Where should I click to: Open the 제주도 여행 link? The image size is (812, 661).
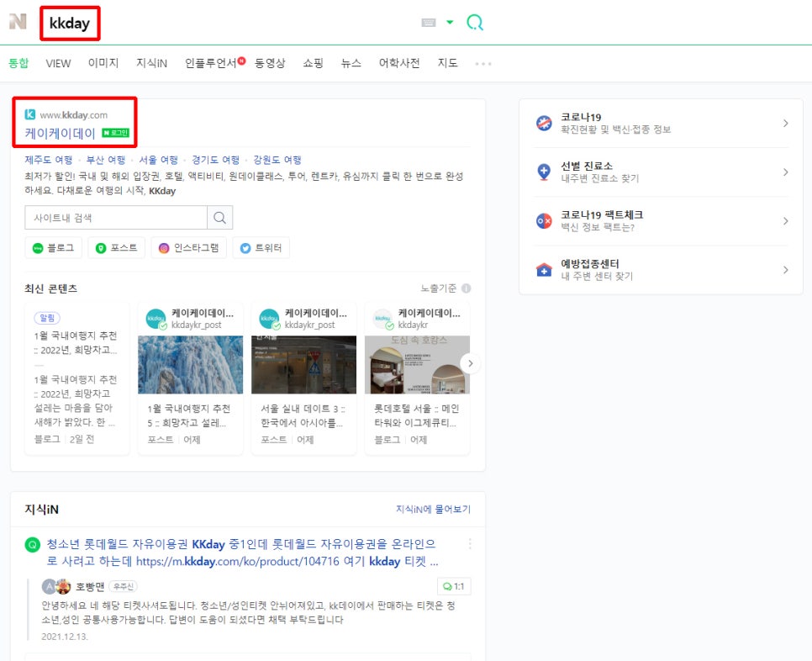[x=49, y=160]
